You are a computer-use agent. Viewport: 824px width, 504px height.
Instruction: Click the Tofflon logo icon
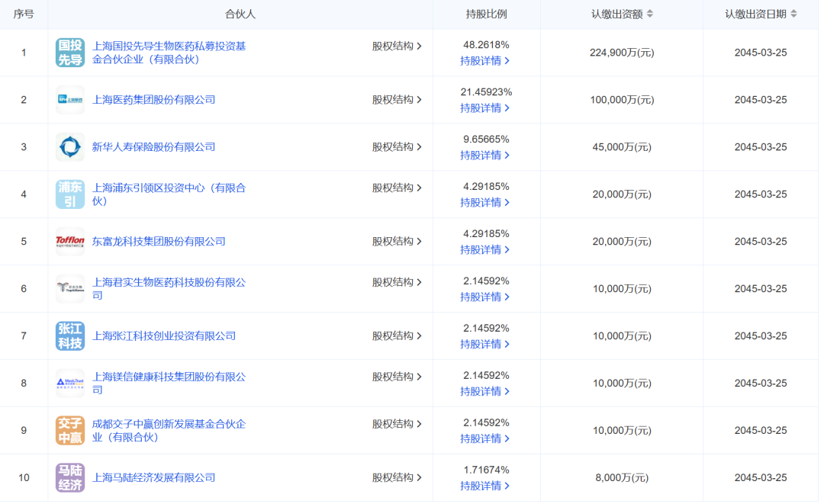(x=70, y=242)
